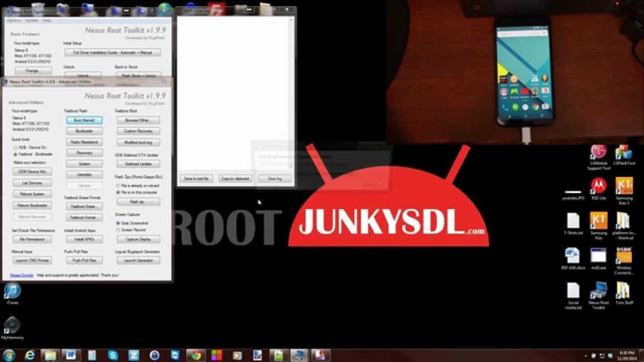Open File Explorer from the taskbar
The width and height of the screenshot is (644, 362).
pos(51,355)
